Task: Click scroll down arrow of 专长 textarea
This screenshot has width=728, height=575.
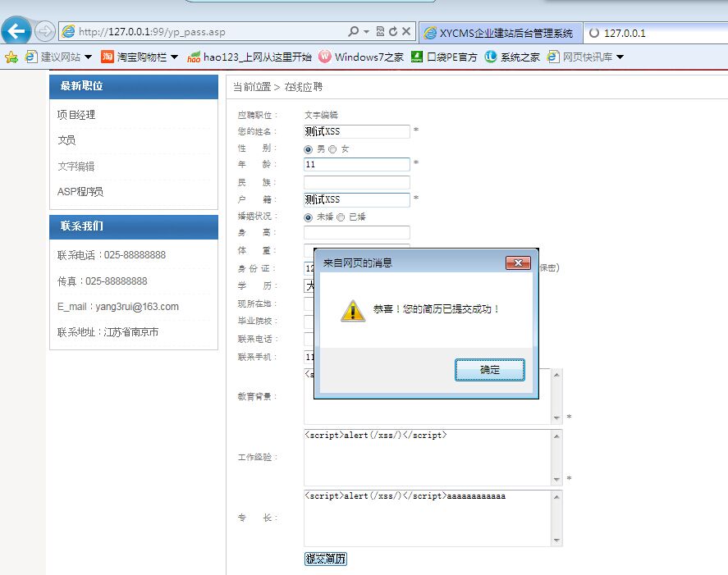Action: pos(556,541)
